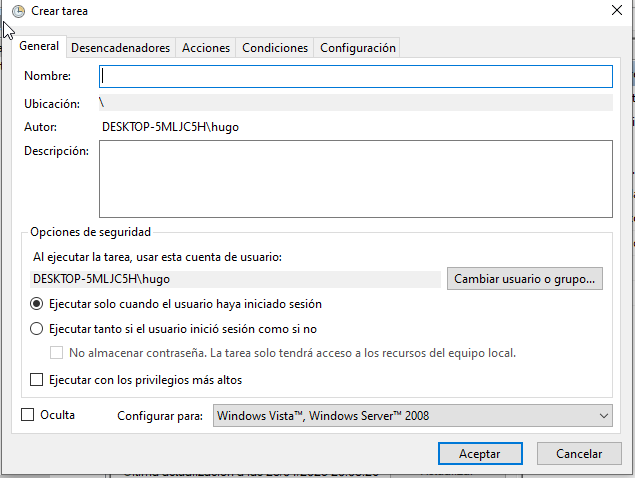Click the Aceptar button
The width and height of the screenshot is (635, 478).
pos(479,453)
